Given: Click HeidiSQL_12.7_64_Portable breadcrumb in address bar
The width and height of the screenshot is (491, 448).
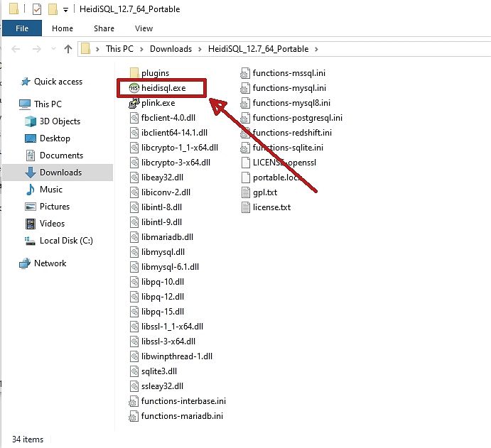Looking at the screenshot, I should (259, 49).
